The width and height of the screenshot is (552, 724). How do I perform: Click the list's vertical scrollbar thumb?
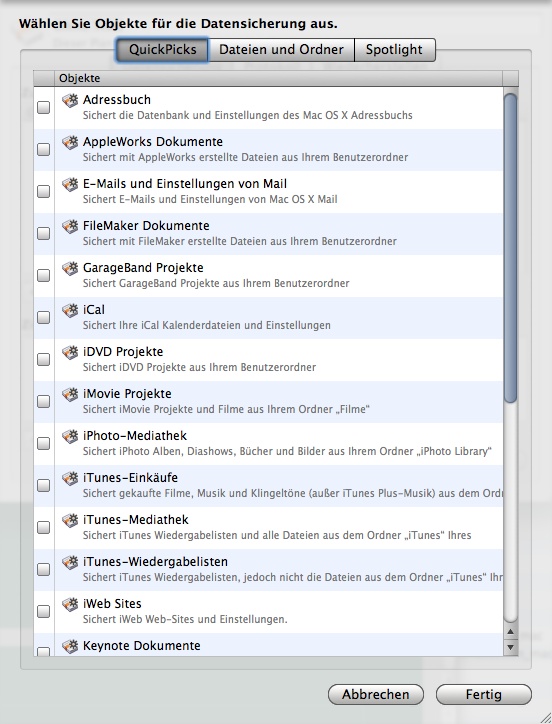[x=510, y=248]
